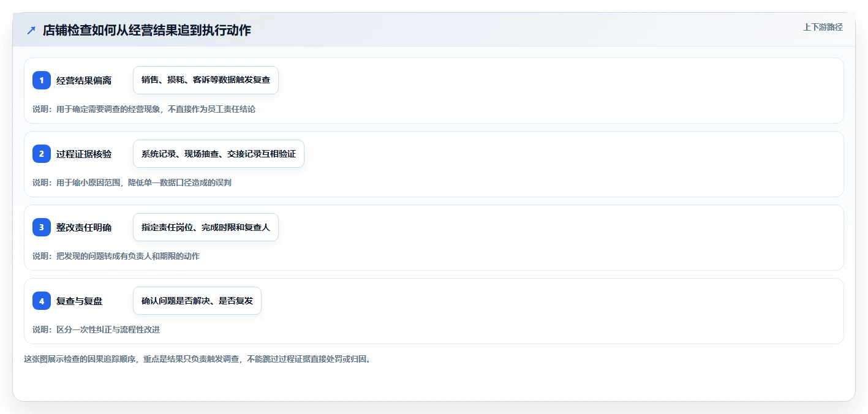The image size is (868, 414).
Task: Select the 指定责任岗位、完成时限和复查人 chip
Action: point(206,227)
